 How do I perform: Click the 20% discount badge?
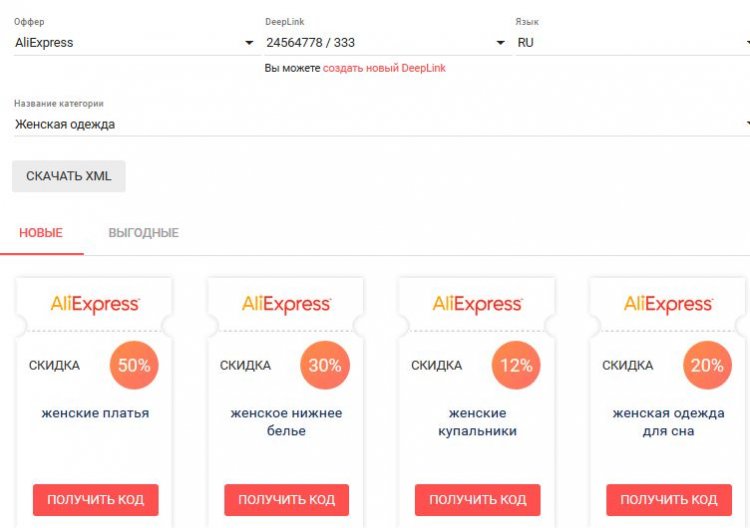(707, 365)
